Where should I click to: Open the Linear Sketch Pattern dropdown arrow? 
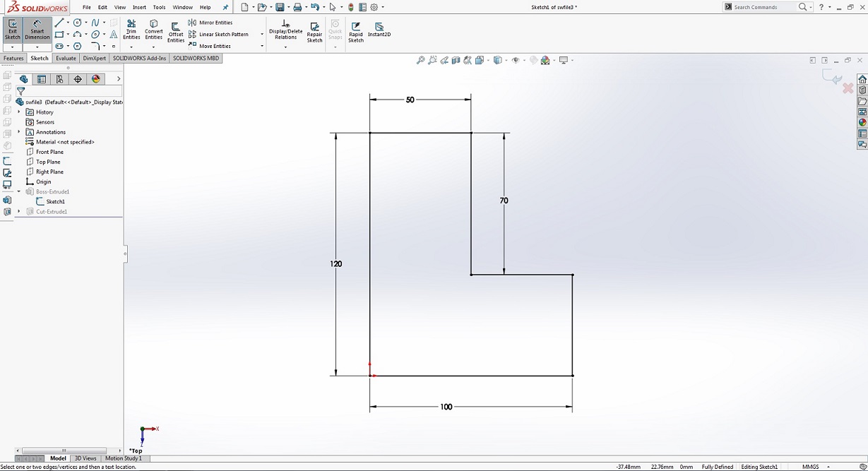pyautogui.click(x=262, y=34)
